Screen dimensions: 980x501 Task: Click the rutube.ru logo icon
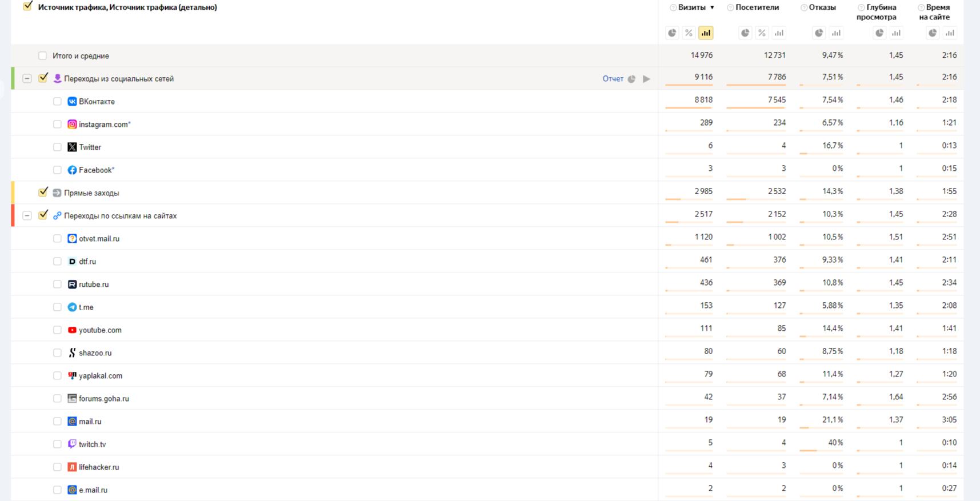72,284
